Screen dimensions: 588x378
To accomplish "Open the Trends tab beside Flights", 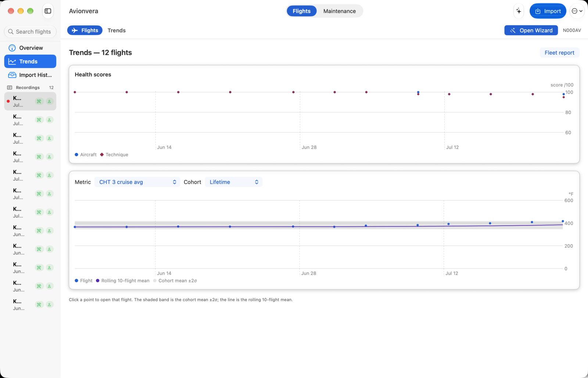I will 116,30.
